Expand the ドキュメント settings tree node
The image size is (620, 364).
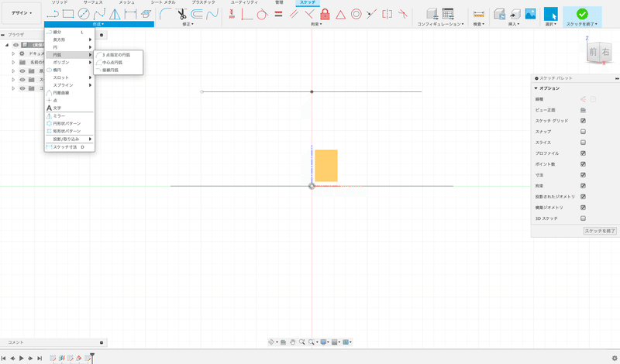point(13,53)
